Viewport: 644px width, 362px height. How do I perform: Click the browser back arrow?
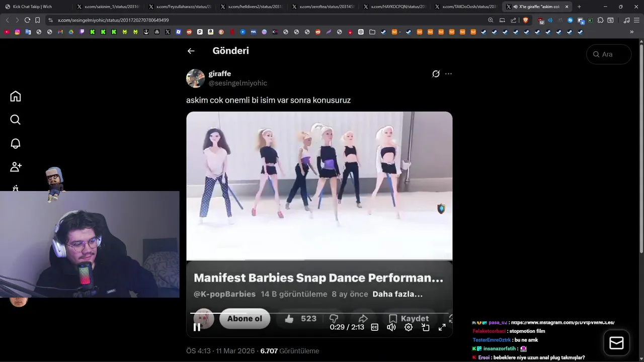point(7,20)
